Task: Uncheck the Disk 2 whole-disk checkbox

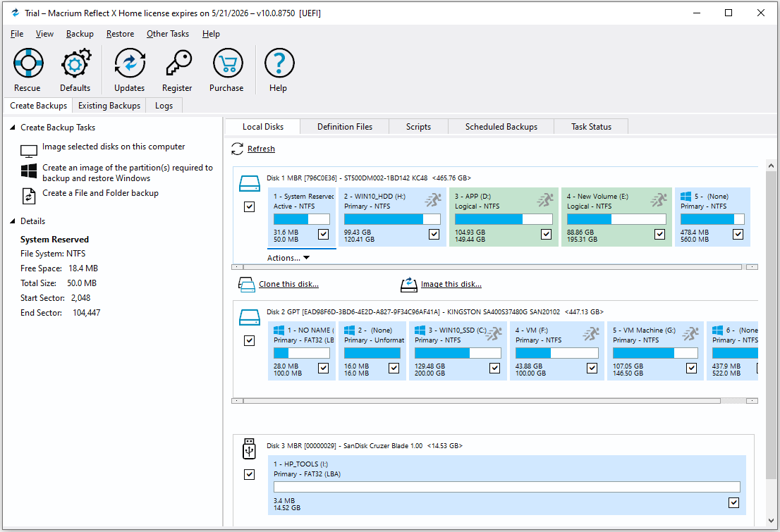Action: pos(249,340)
